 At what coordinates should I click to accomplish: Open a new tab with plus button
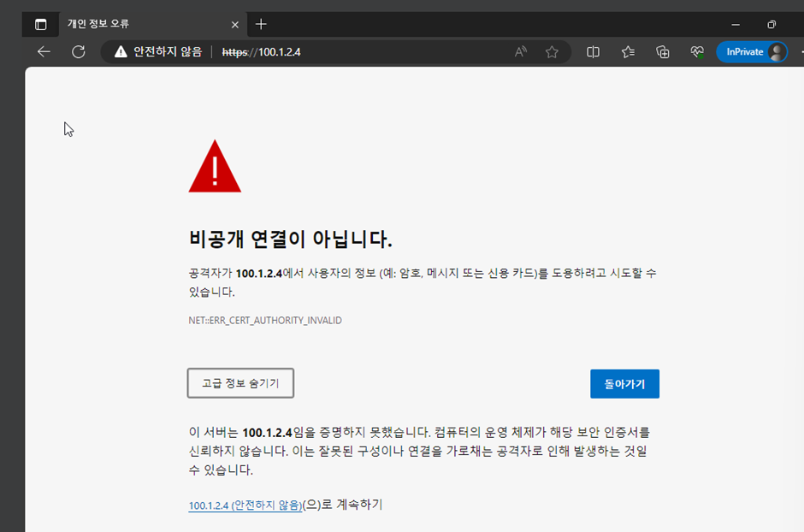click(261, 24)
